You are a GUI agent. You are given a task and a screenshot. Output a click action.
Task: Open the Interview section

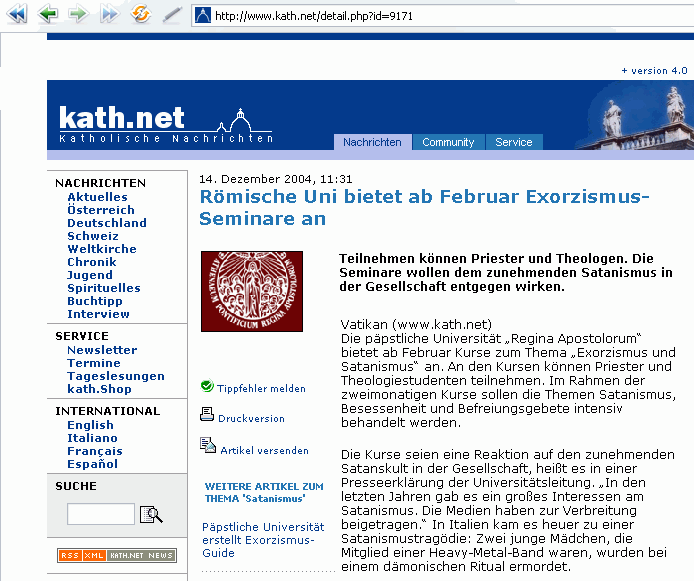click(98, 314)
